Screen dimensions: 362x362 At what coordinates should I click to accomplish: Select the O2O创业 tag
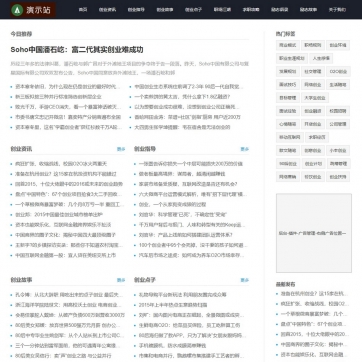338,71
